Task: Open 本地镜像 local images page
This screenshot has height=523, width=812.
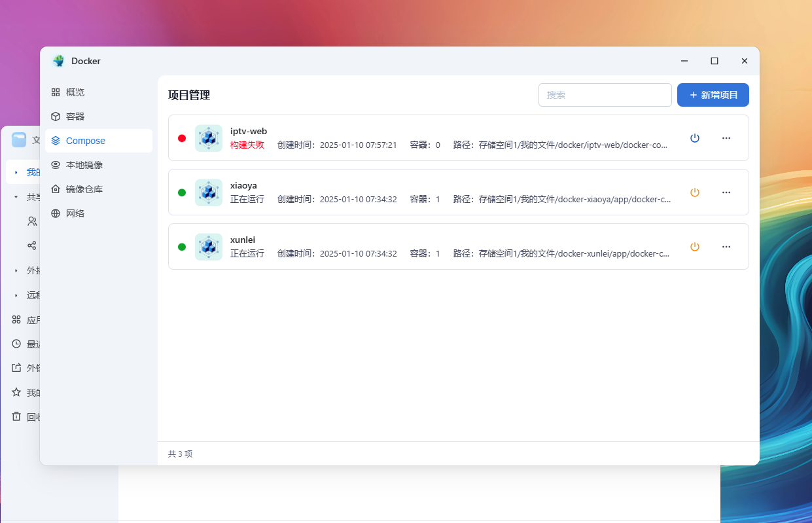Action: [98, 165]
